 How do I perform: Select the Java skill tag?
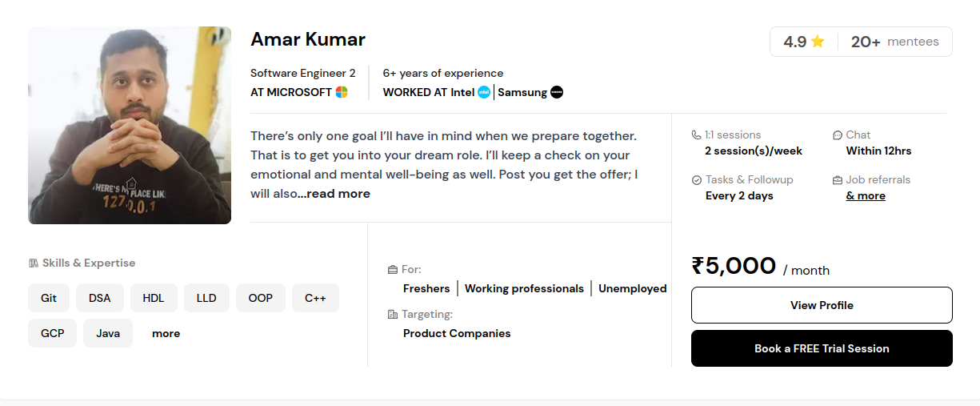108,333
